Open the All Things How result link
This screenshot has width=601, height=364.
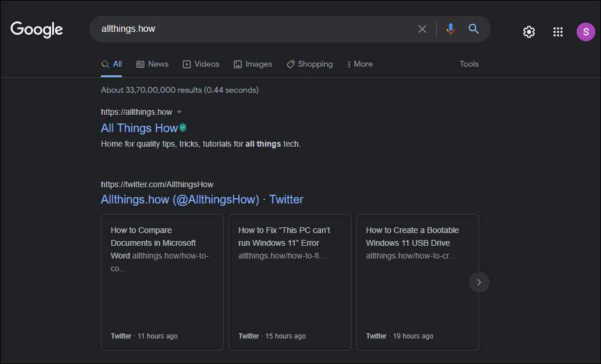click(x=139, y=128)
